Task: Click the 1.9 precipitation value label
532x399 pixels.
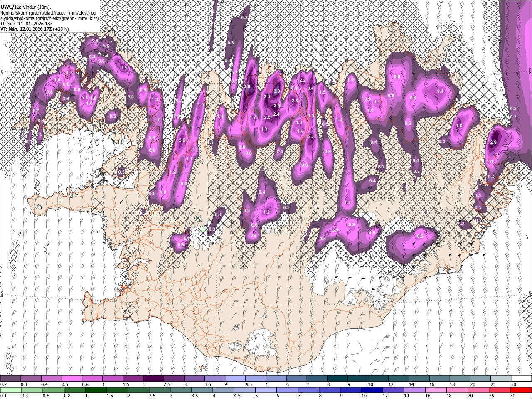Action: [264, 129]
